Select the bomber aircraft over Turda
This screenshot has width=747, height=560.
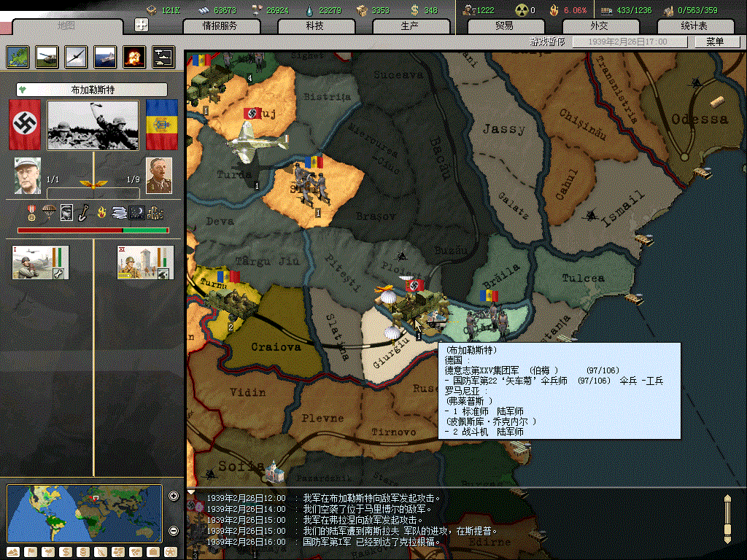tap(256, 141)
